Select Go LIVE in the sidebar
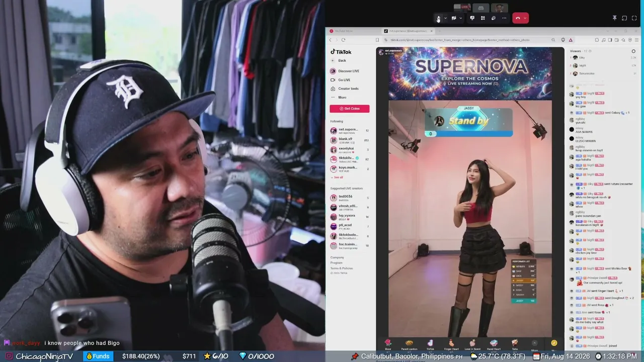The width and height of the screenshot is (644, 362). (340, 80)
